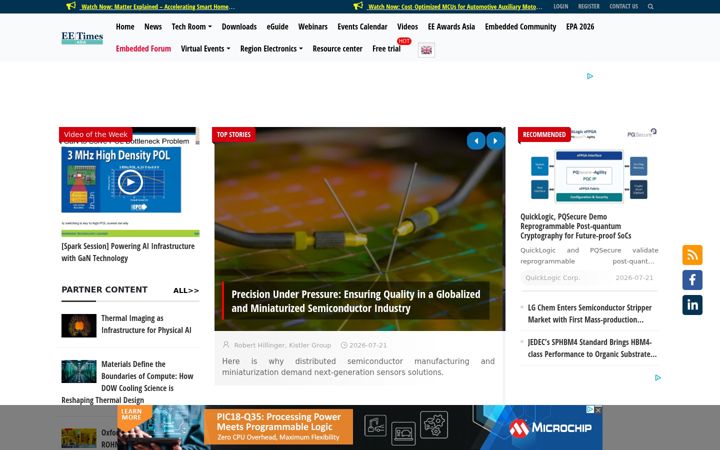Click the REGISTER link
720x450 pixels.
click(x=589, y=6)
